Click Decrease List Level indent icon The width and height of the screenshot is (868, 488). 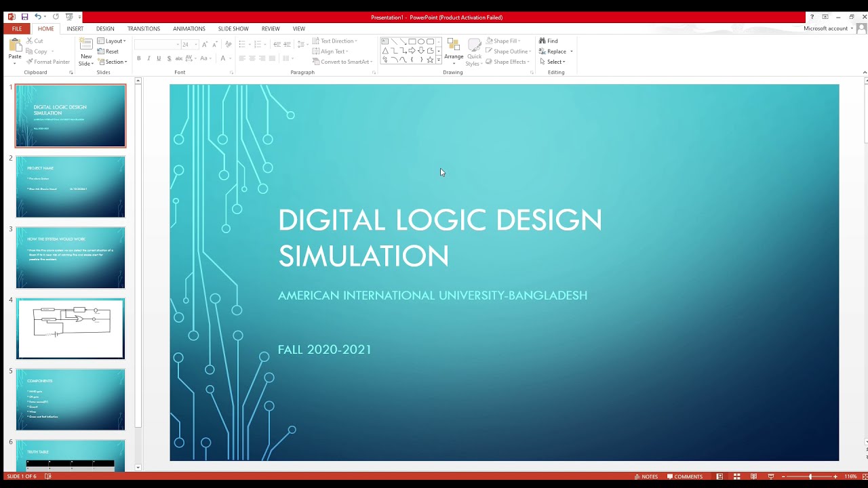277,44
